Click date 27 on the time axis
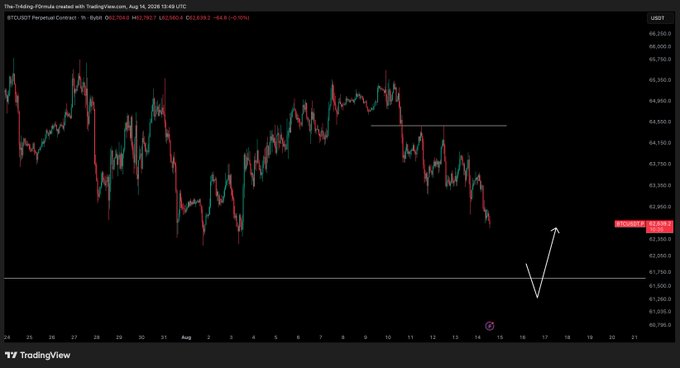680x368 pixels. tap(74, 337)
